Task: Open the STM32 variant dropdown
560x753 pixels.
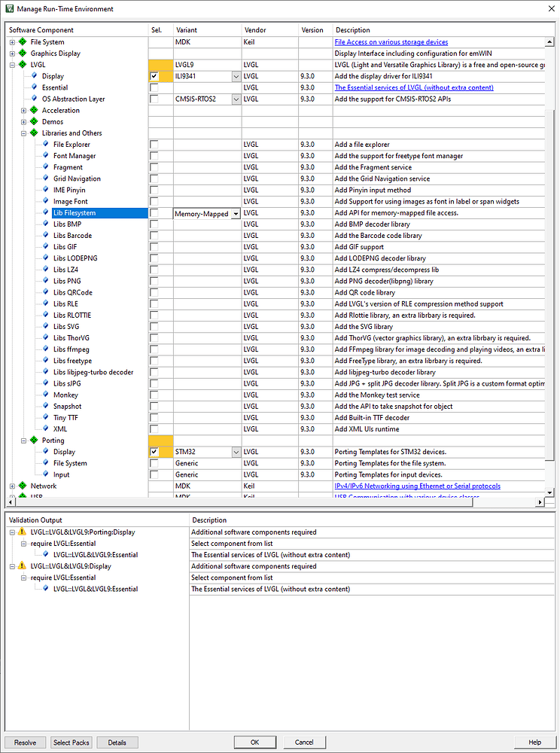Action: tap(236, 452)
